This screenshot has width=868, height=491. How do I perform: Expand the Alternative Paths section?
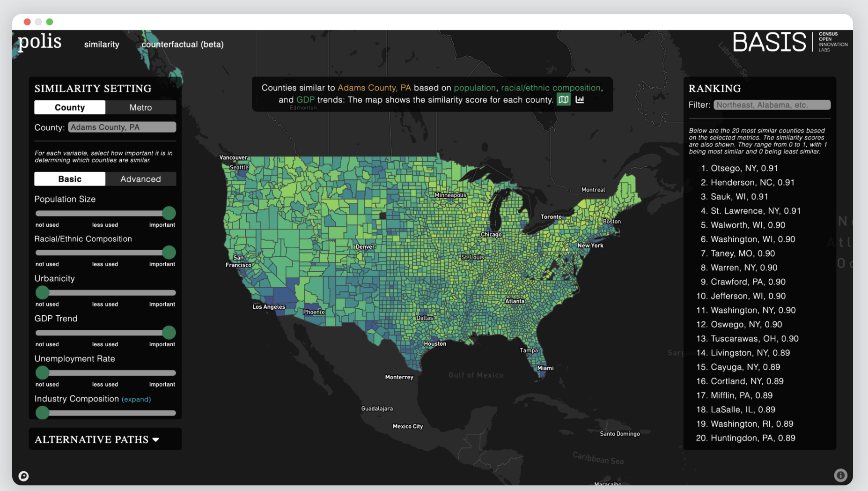click(x=97, y=439)
